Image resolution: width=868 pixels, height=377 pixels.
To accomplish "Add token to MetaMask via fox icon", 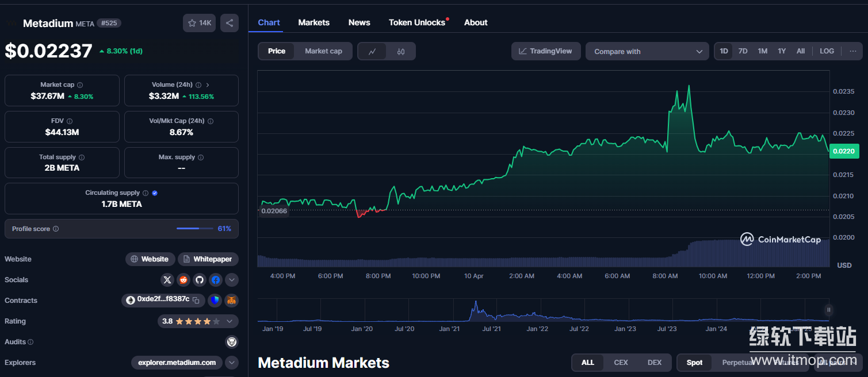I will pyautogui.click(x=231, y=300).
